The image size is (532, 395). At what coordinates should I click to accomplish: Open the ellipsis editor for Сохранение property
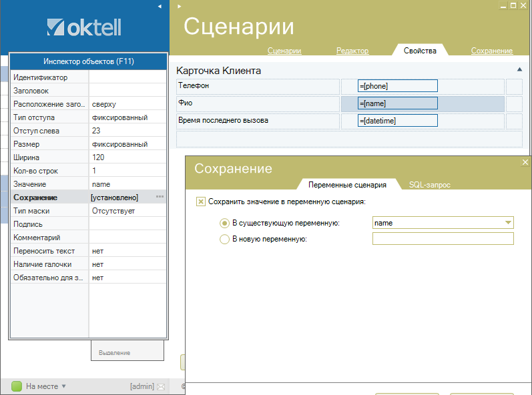coord(160,197)
